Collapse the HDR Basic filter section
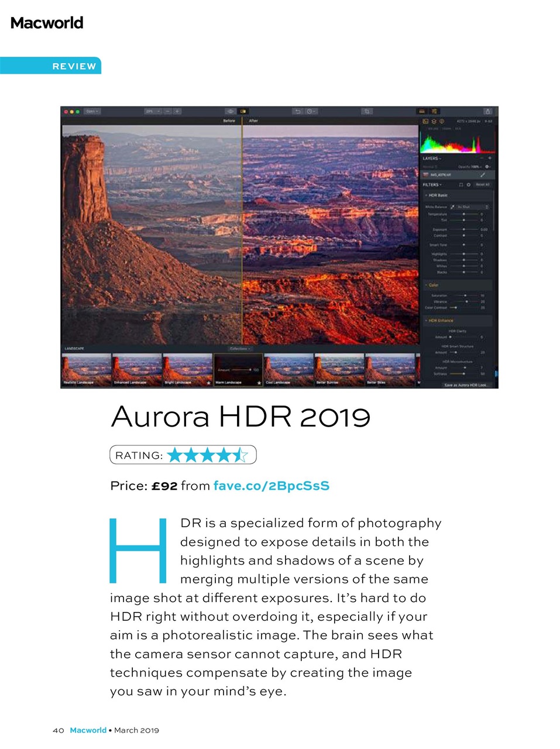560x749 pixels. 426,195
